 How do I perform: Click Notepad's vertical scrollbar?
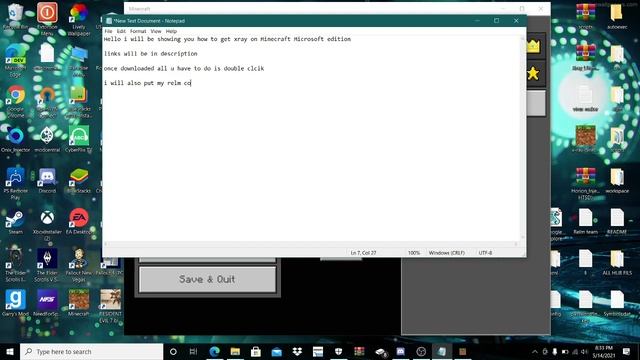(522, 139)
